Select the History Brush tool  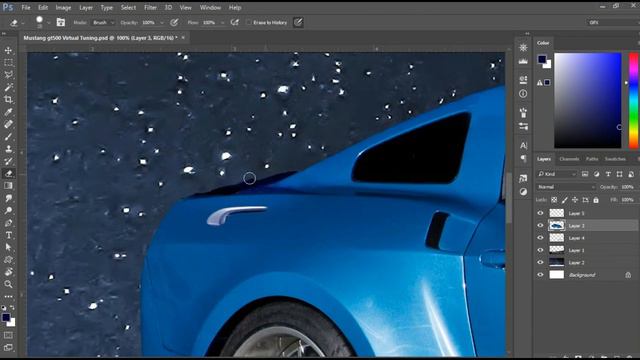[x=8, y=161]
